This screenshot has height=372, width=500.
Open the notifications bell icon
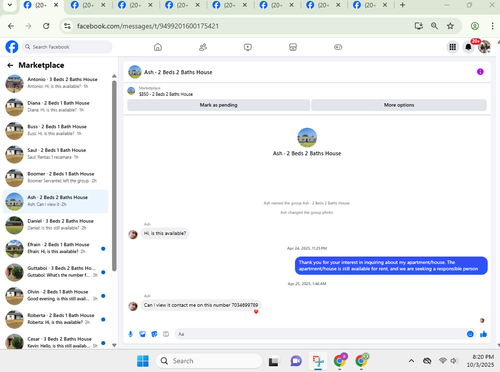pos(468,47)
